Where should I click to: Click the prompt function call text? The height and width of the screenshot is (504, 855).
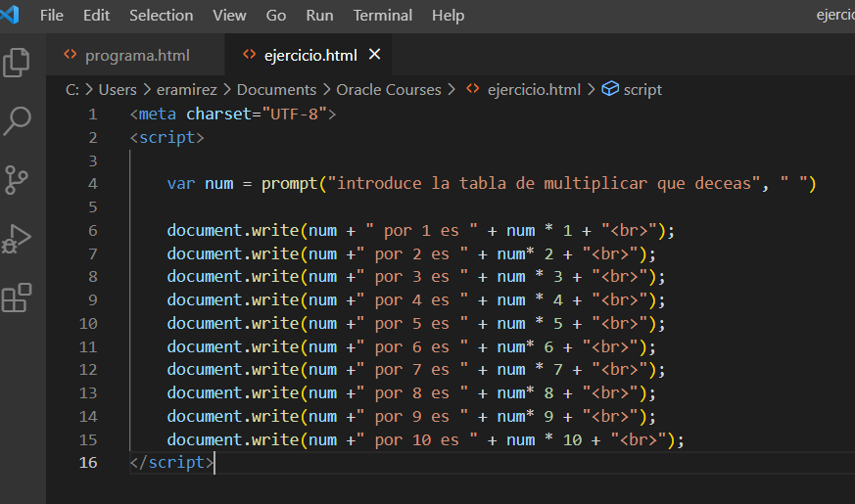[289, 184]
